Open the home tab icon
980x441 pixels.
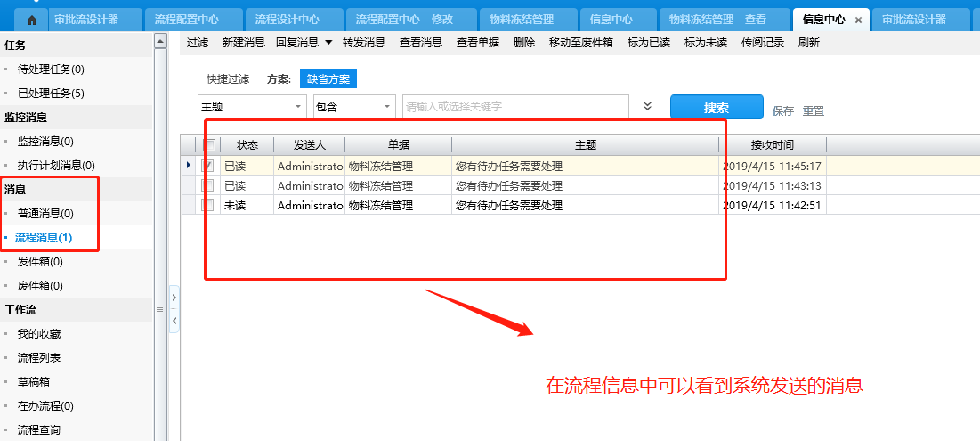point(33,20)
